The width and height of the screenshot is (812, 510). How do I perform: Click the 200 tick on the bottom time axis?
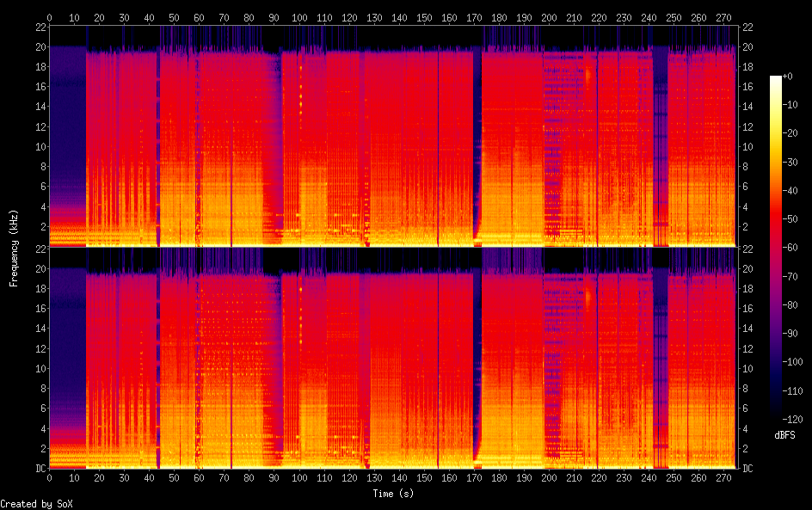(x=550, y=477)
